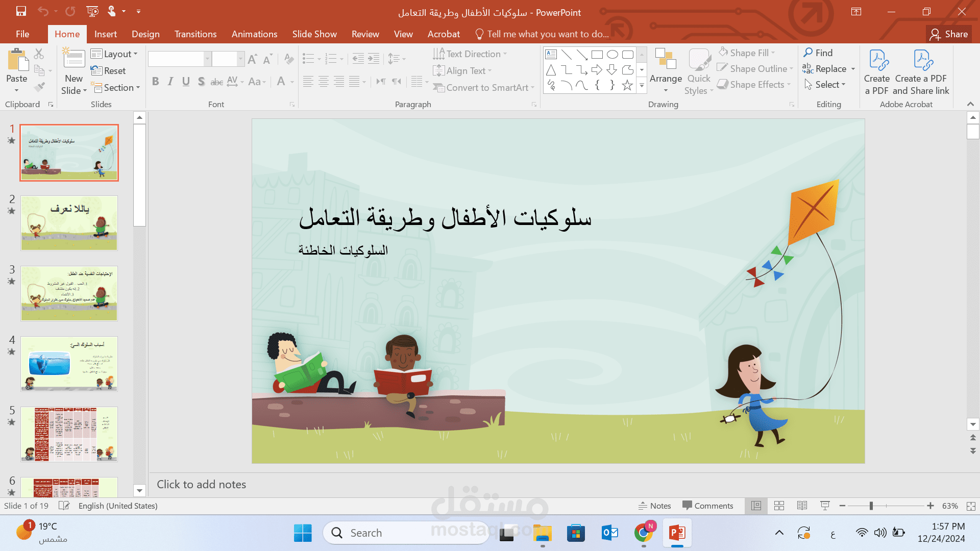Click the Save icon in title bar
The width and height of the screenshot is (980, 551).
(21, 11)
